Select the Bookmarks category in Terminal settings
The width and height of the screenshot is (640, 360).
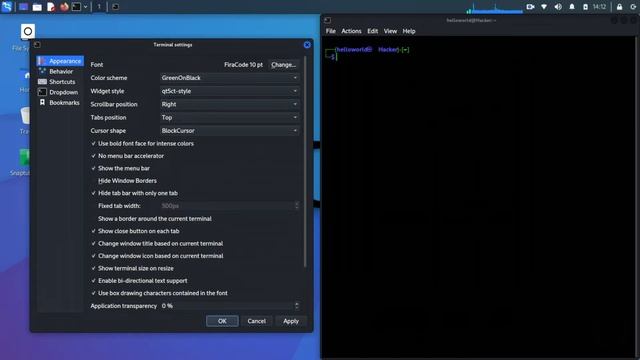pos(60,102)
